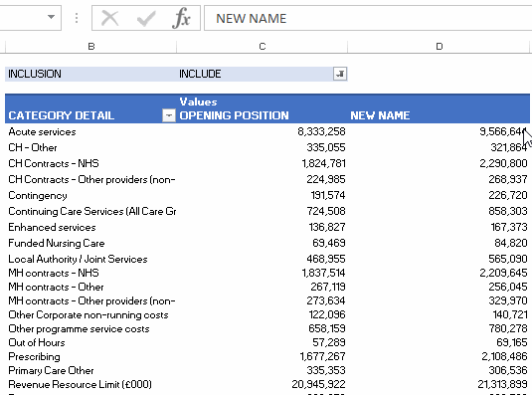Select opening position value 724,508
The width and height of the screenshot is (532, 395).
[326, 211]
